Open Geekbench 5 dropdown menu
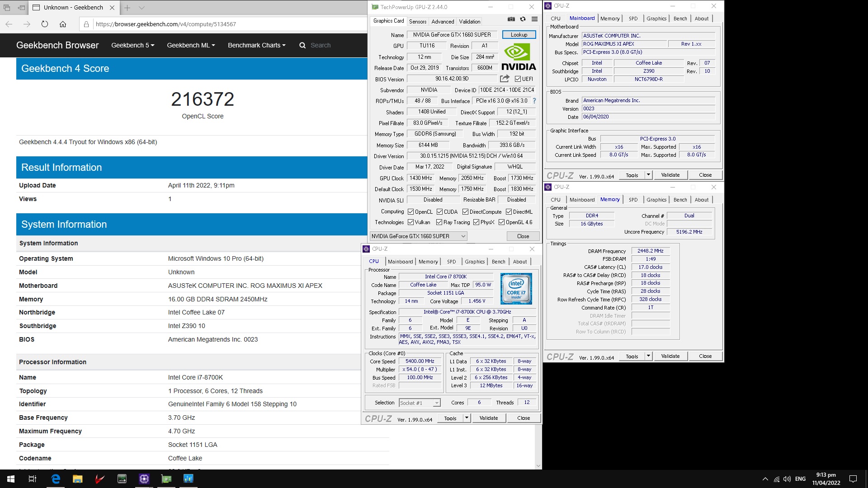 coord(132,45)
